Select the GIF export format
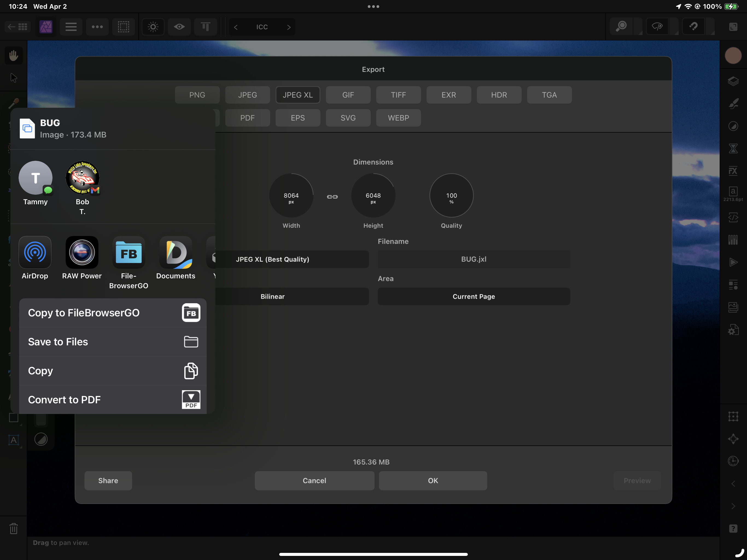This screenshot has width=747, height=560. (348, 95)
